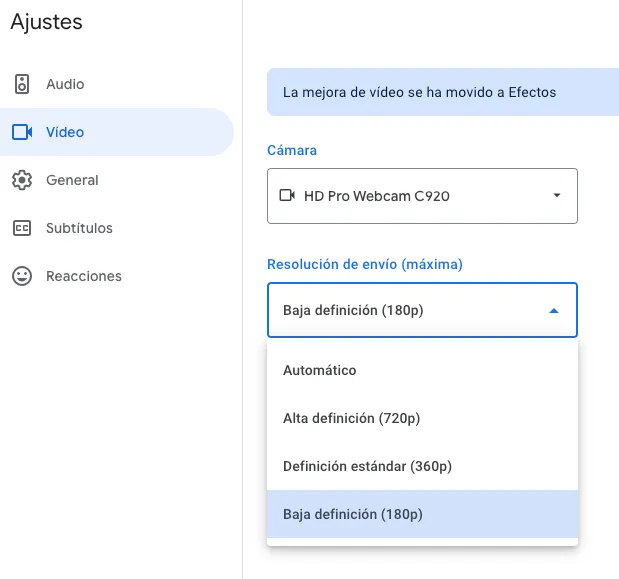
Task: Click the General gear icon
Action: (22, 180)
